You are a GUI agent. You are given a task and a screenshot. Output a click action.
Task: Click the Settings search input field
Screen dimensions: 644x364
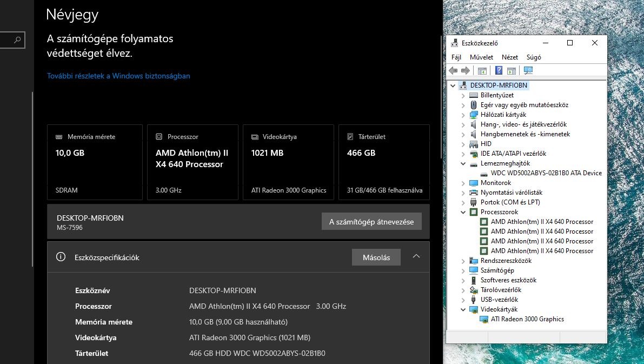tap(12, 40)
